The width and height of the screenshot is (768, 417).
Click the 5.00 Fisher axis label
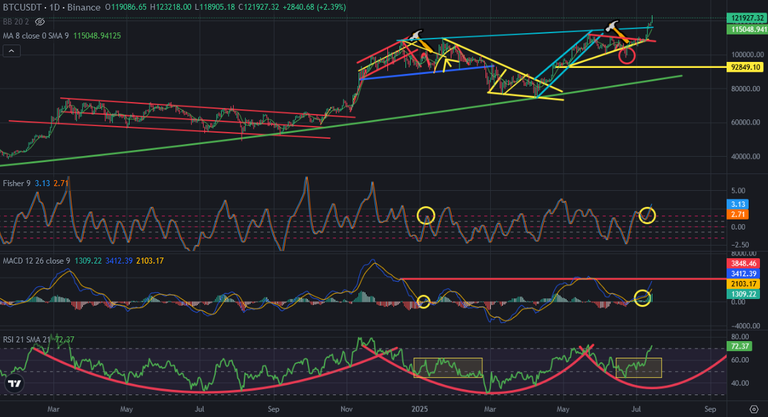pyautogui.click(x=738, y=191)
